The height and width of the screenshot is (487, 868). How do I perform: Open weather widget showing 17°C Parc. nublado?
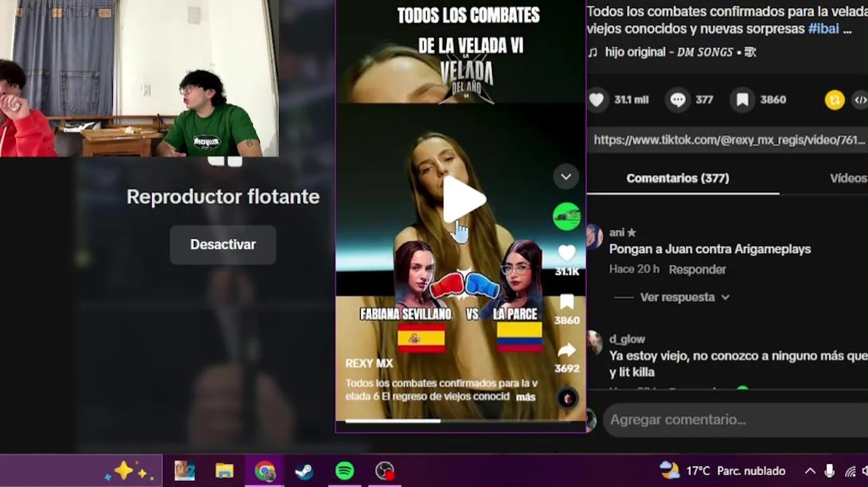tap(723, 471)
